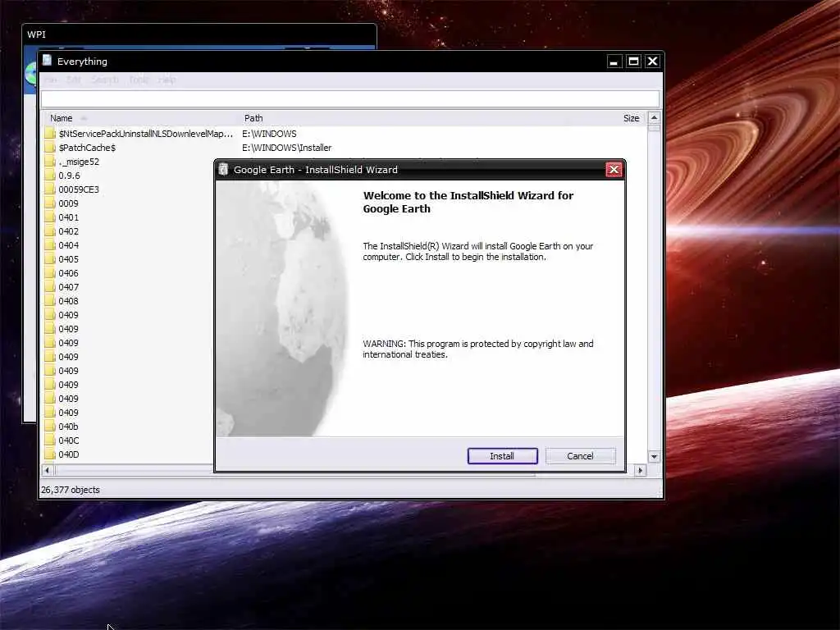Click the WPI window title bar

(199, 34)
